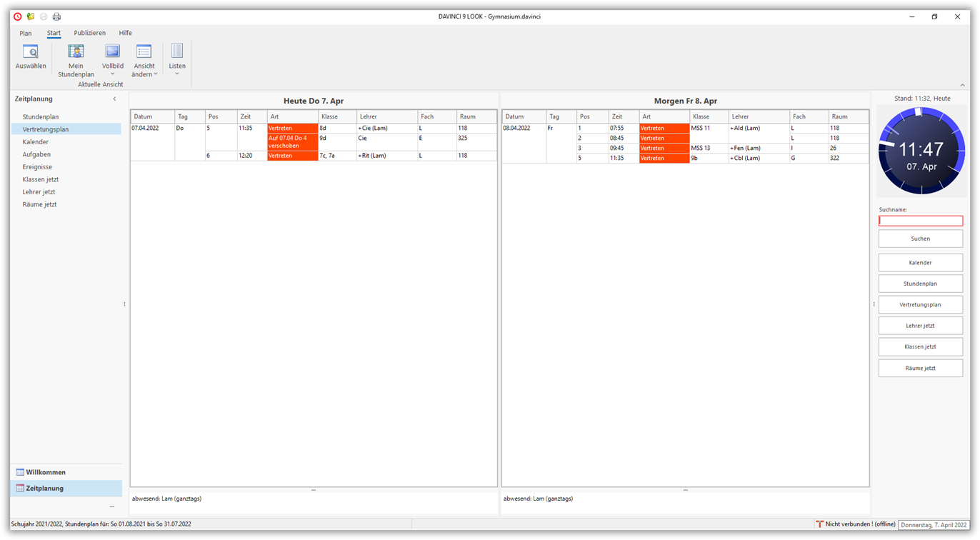Select Kalender in the Zeitplanung list
This screenshot has width=980, height=540.
(36, 142)
